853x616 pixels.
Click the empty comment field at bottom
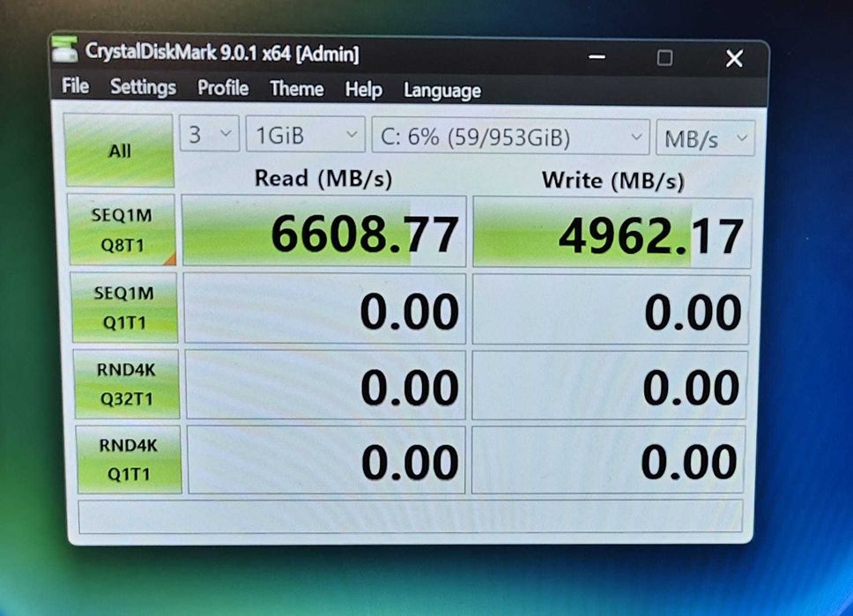411,516
